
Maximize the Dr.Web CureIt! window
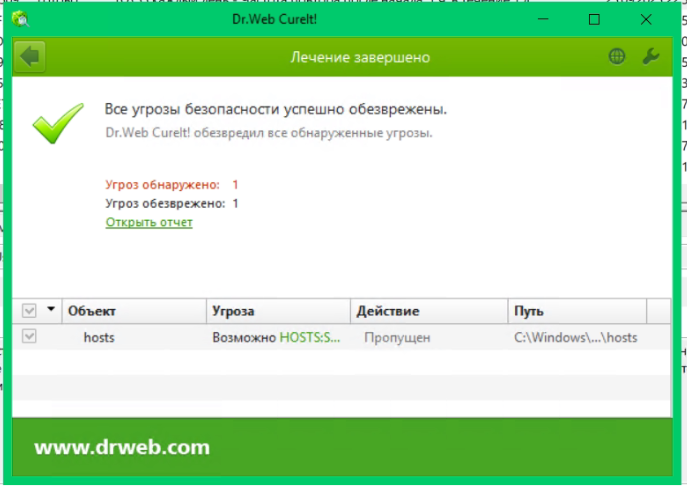(594, 20)
